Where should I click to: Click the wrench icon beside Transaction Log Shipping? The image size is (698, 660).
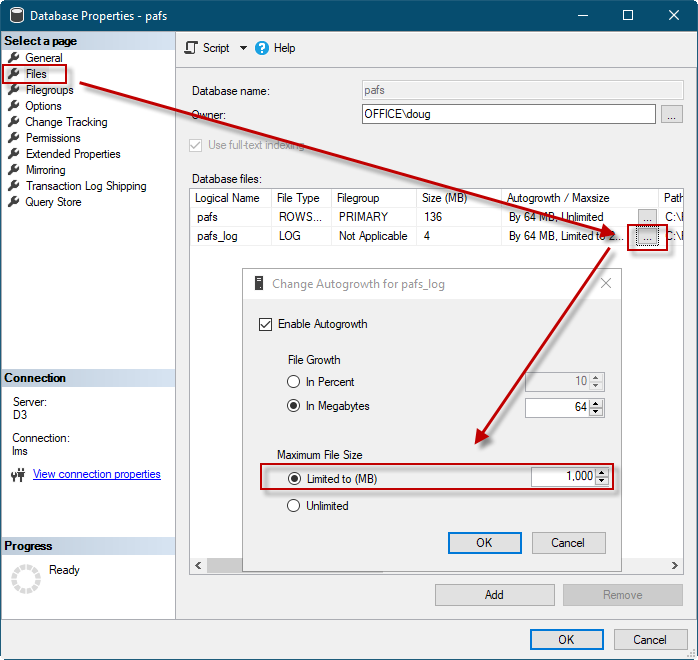click(14, 186)
